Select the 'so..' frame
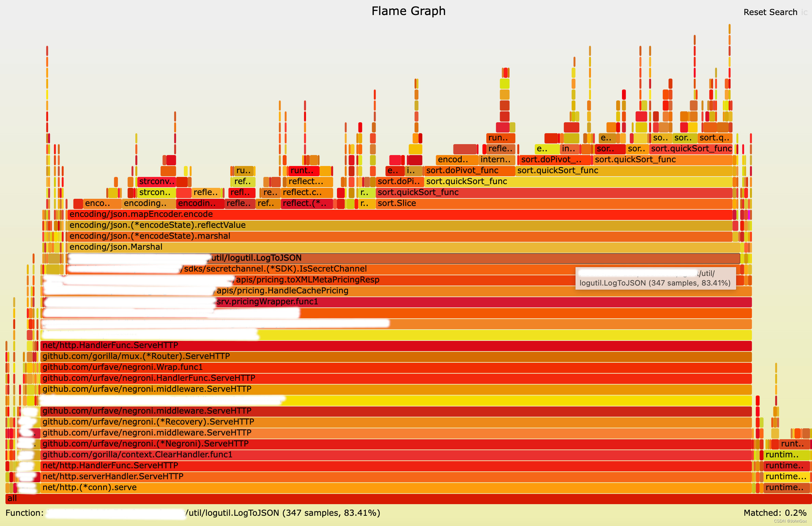This screenshot has height=526, width=812. click(x=661, y=138)
